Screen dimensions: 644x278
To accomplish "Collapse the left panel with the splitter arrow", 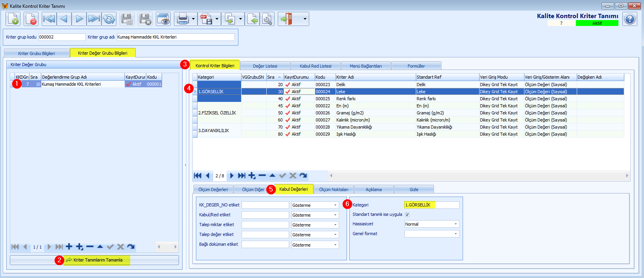I will coord(186,165).
